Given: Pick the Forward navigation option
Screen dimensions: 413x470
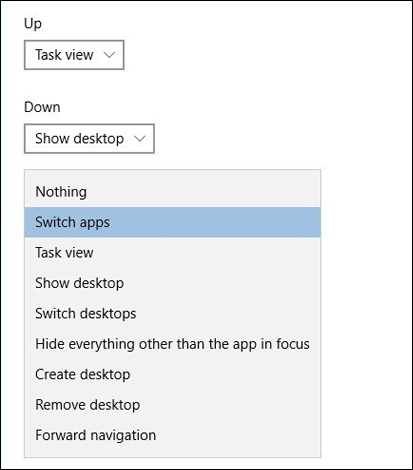Looking at the screenshot, I should point(172,435).
